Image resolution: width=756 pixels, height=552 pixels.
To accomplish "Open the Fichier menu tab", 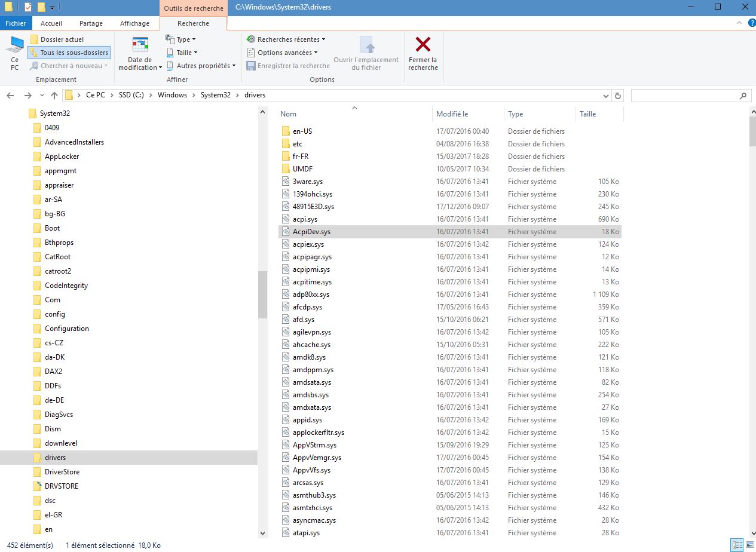I will pyautogui.click(x=16, y=23).
